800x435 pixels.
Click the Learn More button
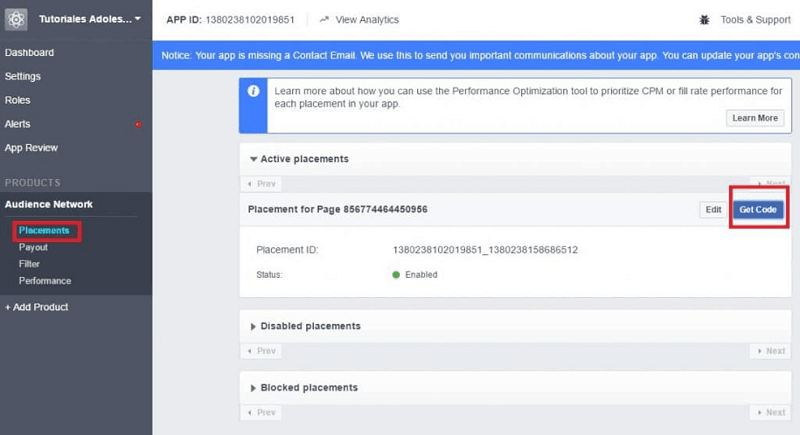coord(755,118)
